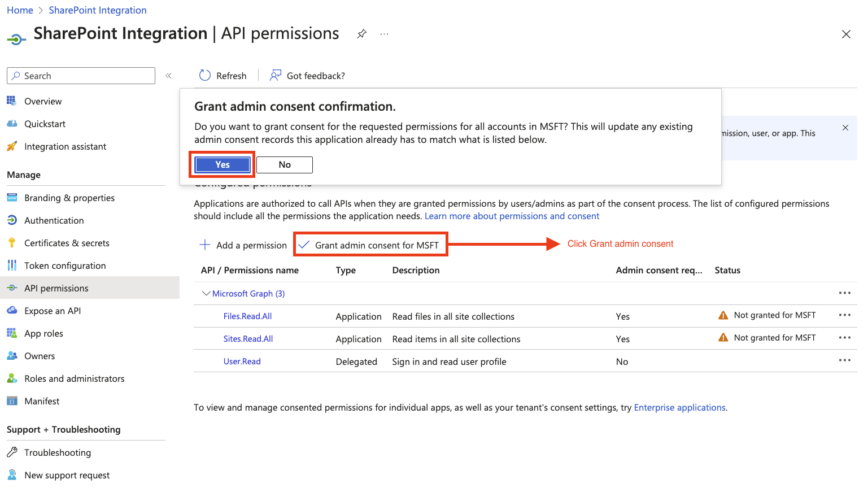Open the User.Read permission
868x488 pixels.
tap(242, 361)
